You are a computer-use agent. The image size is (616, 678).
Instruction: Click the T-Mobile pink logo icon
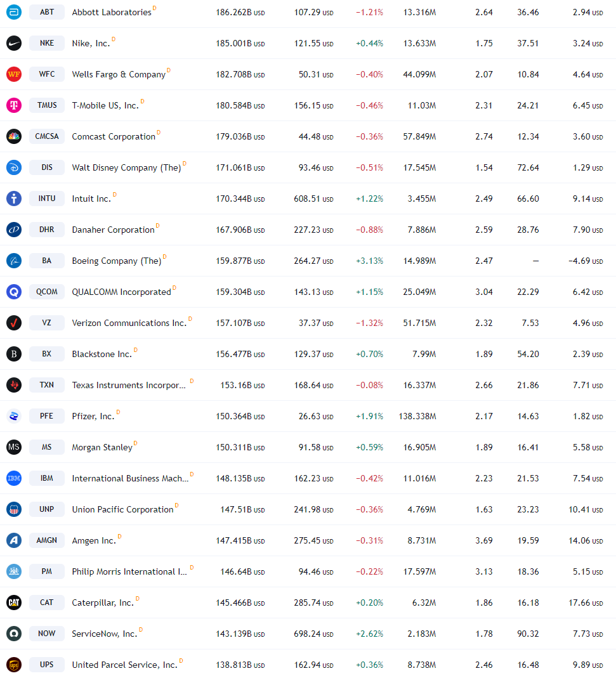tap(14, 105)
